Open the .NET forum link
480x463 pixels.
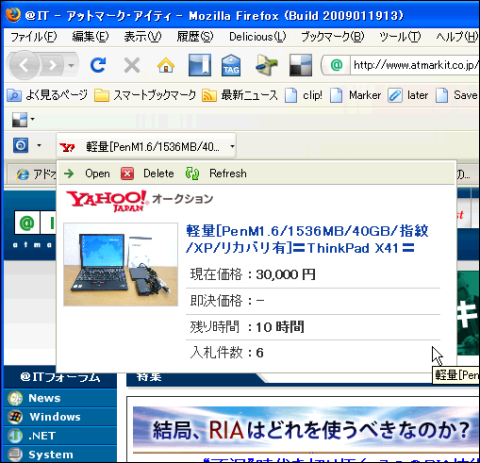click(42, 436)
